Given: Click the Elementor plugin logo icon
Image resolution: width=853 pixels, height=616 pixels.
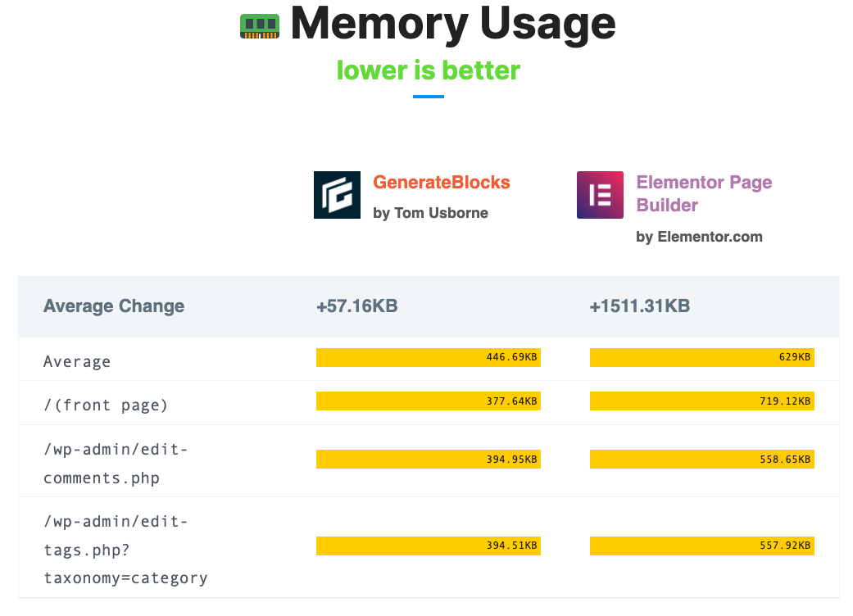Looking at the screenshot, I should 600,195.
